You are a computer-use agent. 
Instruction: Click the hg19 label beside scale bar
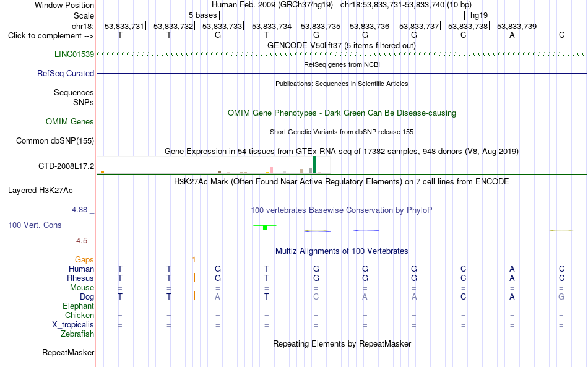tap(479, 15)
